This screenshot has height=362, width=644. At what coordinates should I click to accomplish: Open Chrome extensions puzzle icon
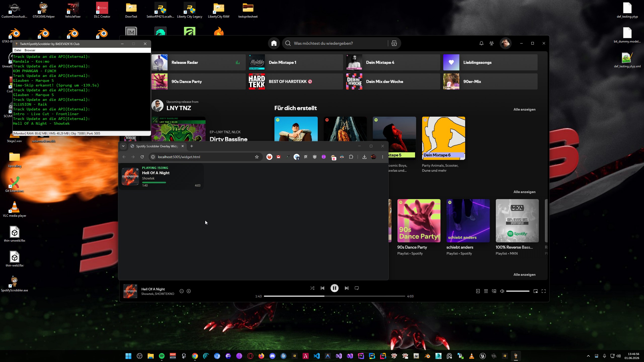[351, 157]
